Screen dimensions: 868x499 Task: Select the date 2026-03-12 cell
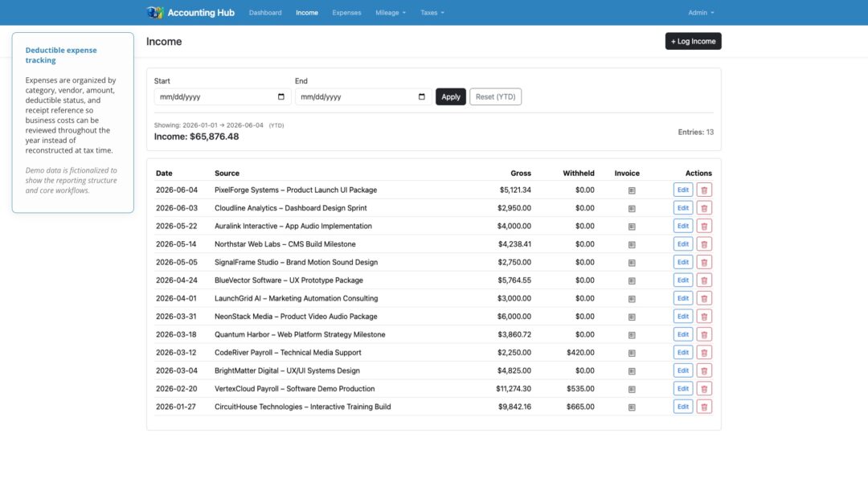[x=176, y=353]
